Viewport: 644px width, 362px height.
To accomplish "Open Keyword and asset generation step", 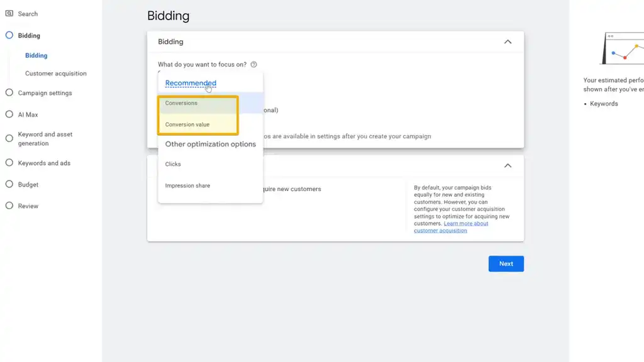I will click(45, 139).
